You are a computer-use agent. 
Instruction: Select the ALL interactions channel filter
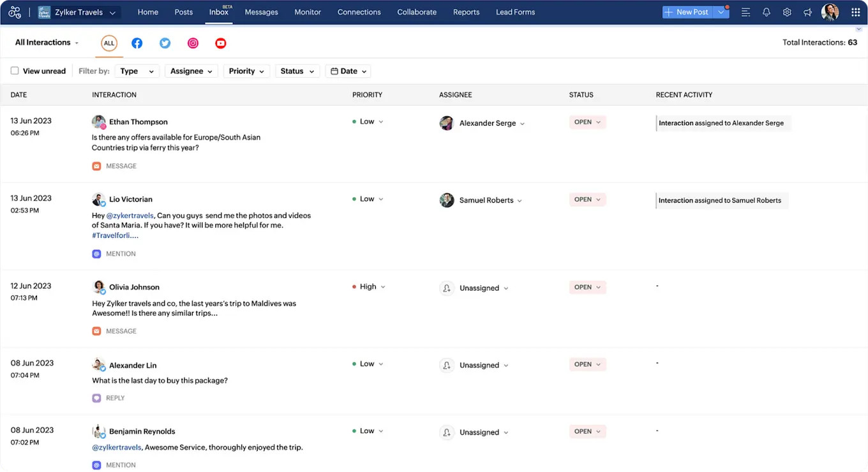click(x=108, y=43)
